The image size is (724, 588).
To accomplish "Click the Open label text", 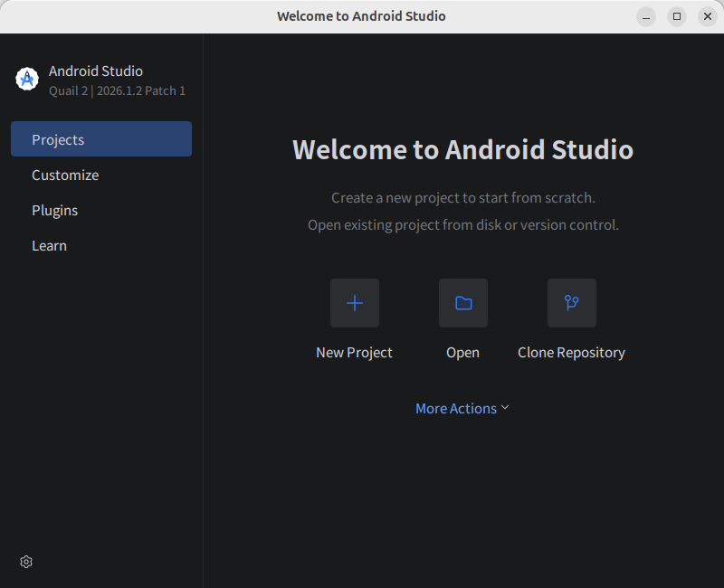I will (x=462, y=353).
